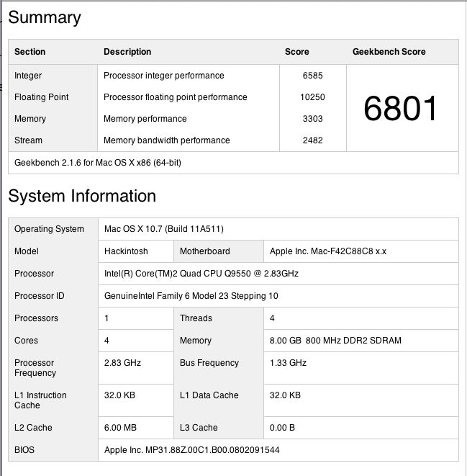
Task: Click the Cores label
Action: pyautogui.click(x=26, y=341)
